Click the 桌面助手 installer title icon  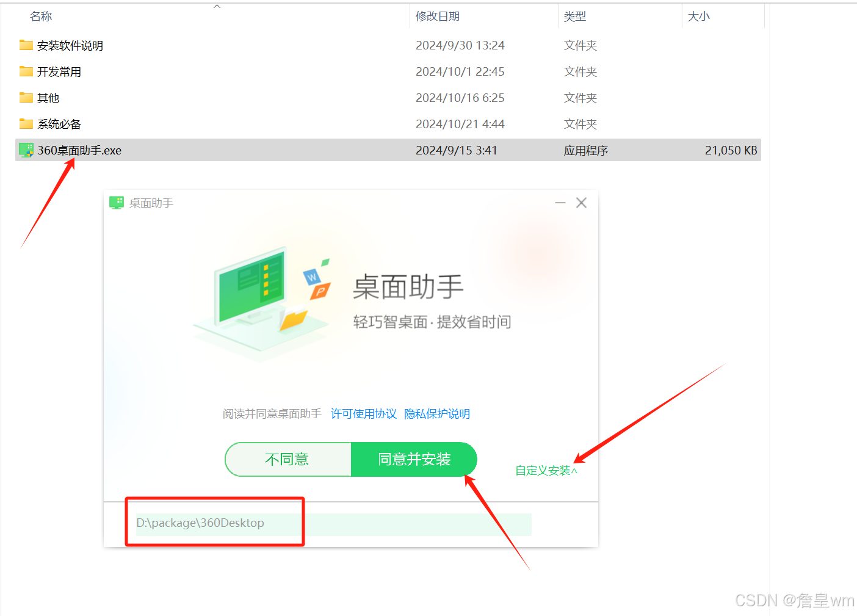click(116, 203)
